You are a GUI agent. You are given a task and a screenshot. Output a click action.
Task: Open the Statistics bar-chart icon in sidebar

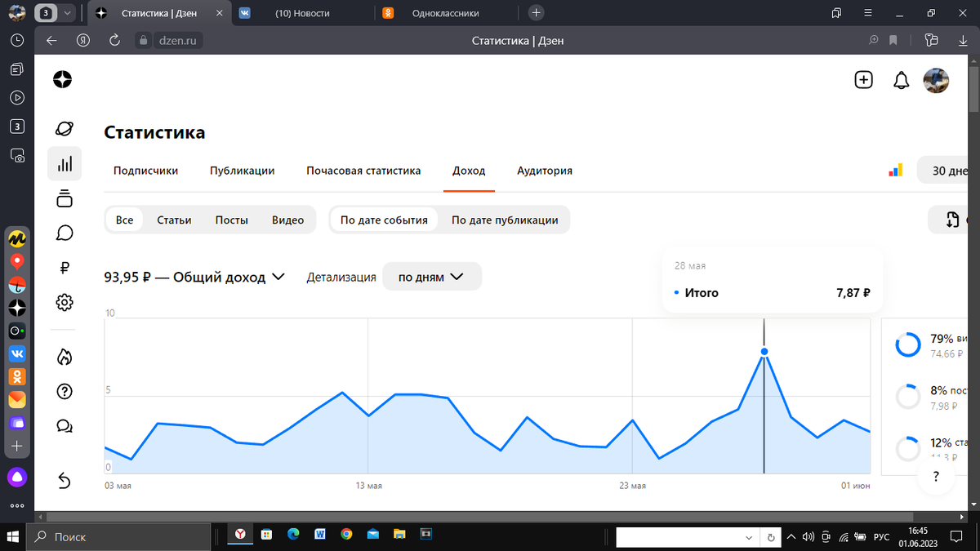pos(65,163)
